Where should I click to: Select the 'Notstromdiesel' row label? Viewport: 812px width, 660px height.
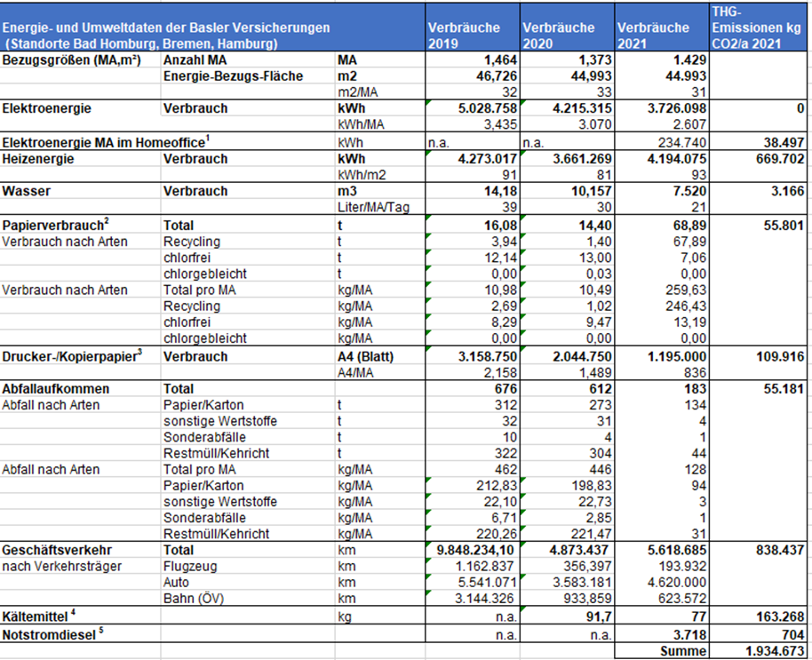[x=52, y=634]
